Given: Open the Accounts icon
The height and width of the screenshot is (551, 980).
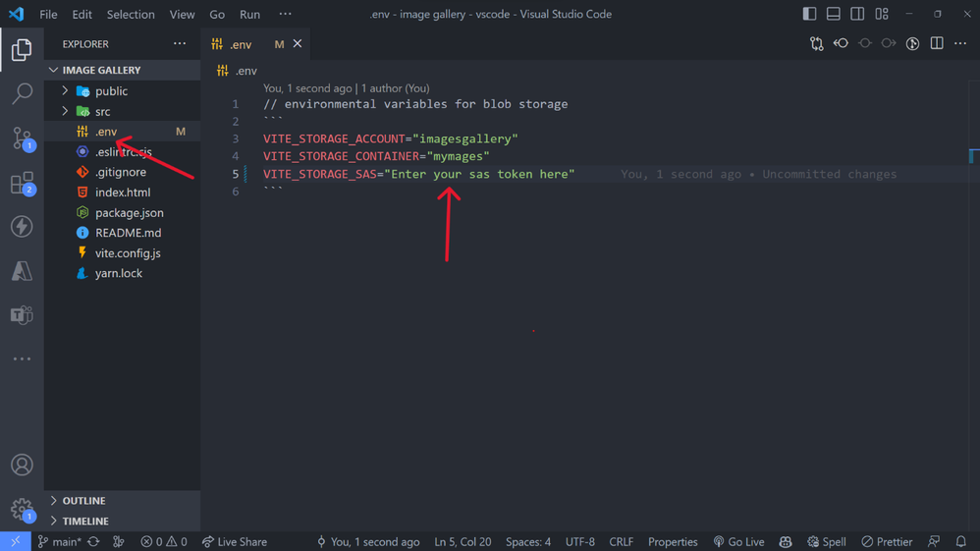Looking at the screenshot, I should click(22, 465).
